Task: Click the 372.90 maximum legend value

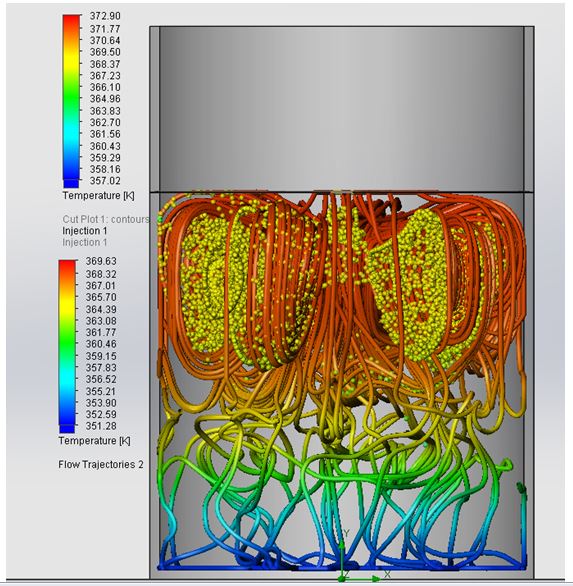Action: (105, 16)
